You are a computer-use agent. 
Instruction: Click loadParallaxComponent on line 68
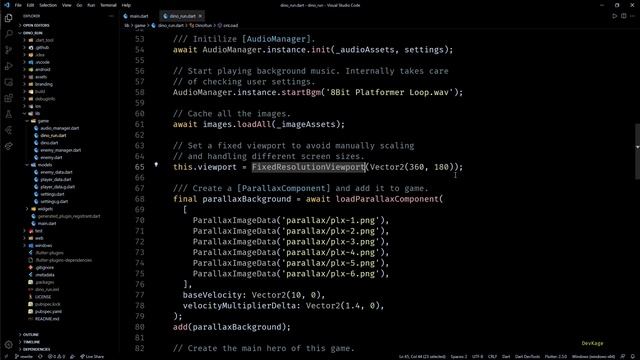[387, 199]
